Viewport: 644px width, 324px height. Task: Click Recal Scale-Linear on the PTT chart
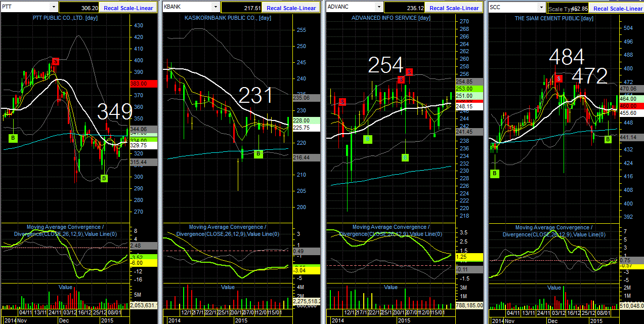128,8
